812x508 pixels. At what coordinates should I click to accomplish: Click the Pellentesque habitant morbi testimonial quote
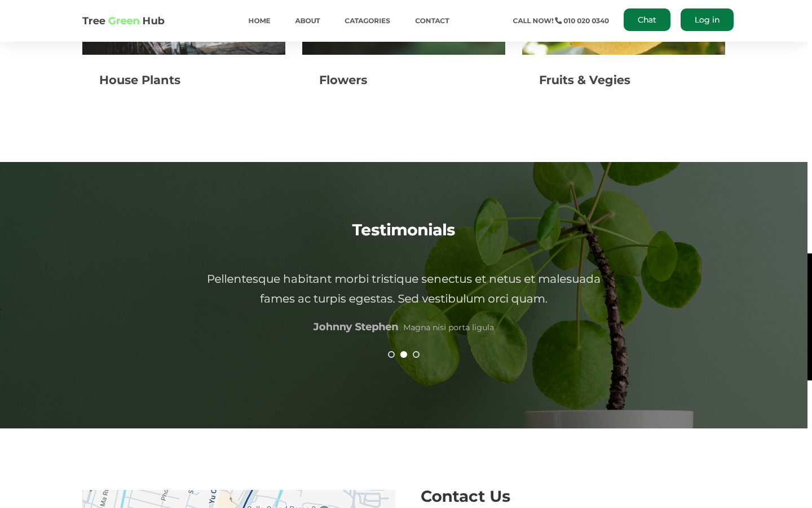(x=404, y=289)
